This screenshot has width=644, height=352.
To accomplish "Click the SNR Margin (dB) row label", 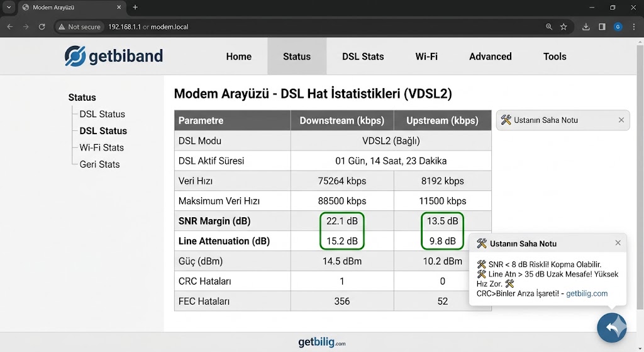I will click(214, 221).
